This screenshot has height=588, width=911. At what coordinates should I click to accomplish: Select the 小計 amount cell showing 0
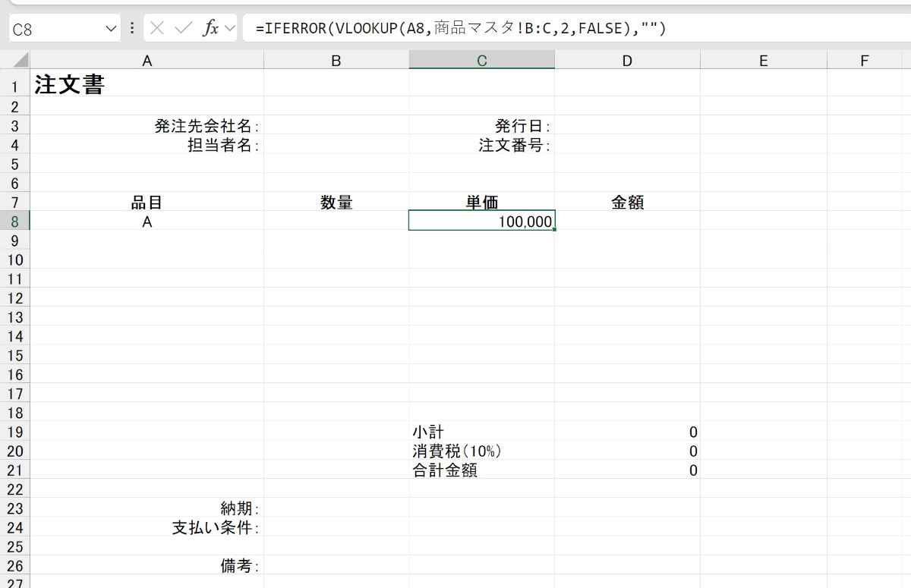click(627, 432)
